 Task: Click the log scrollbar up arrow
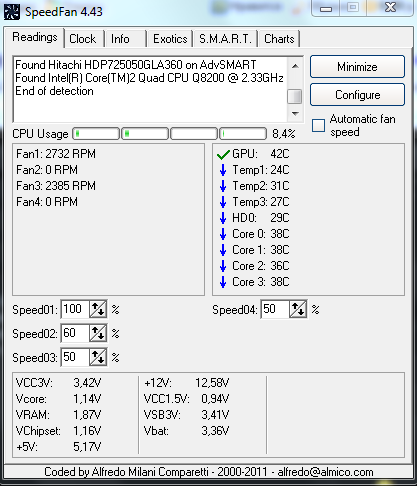[x=295, y=66]
